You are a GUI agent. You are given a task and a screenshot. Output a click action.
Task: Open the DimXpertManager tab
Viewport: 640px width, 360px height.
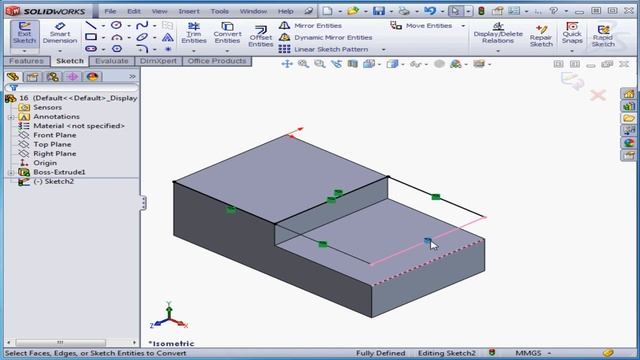(73, 77)
